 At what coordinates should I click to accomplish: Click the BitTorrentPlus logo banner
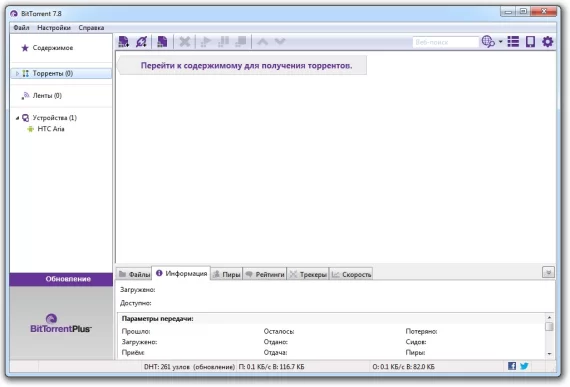pyautogui.click(x=61, y=323)
